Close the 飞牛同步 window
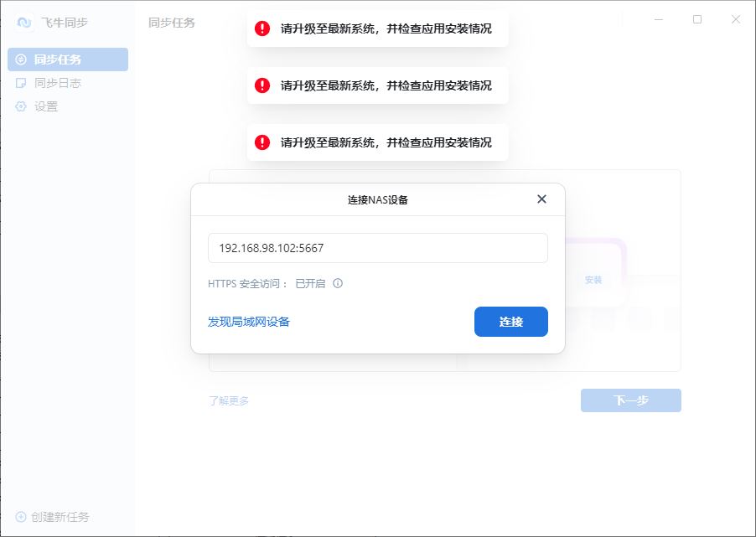 click(735, 19)
